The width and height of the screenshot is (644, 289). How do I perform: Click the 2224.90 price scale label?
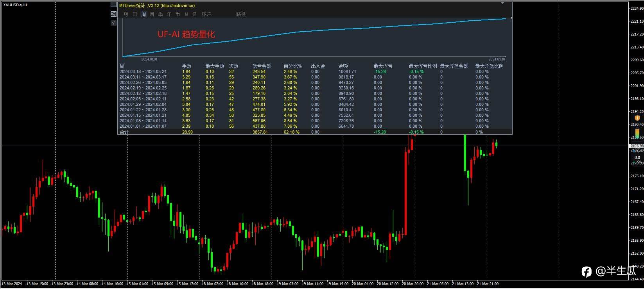[x=637, y=9]
